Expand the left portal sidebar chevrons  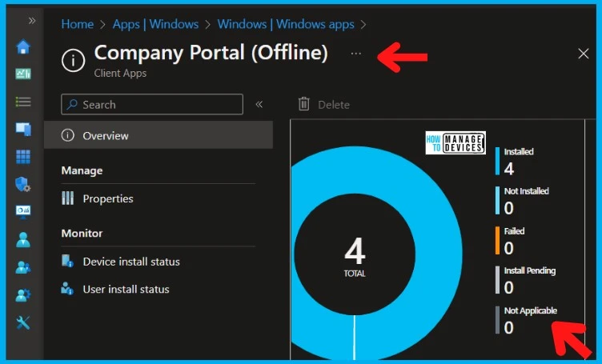coord(32,21)
